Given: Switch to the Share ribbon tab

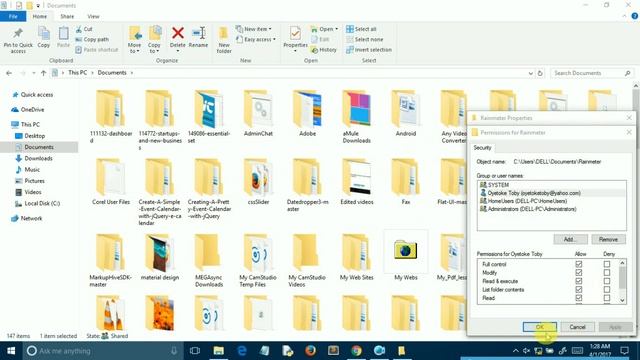Looking at the screenshot, I should click(x=67, y=16).
